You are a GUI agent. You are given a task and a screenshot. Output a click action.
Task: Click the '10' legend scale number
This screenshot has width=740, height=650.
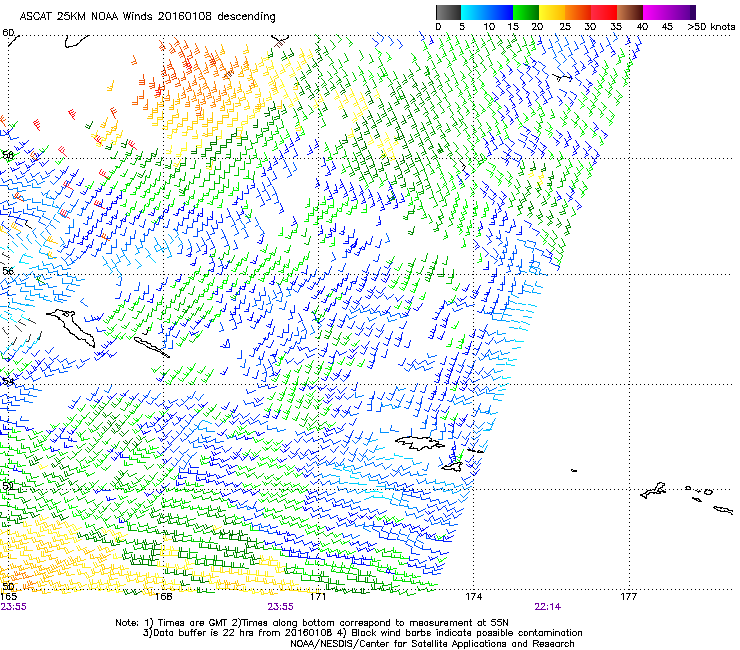(489, 27)
